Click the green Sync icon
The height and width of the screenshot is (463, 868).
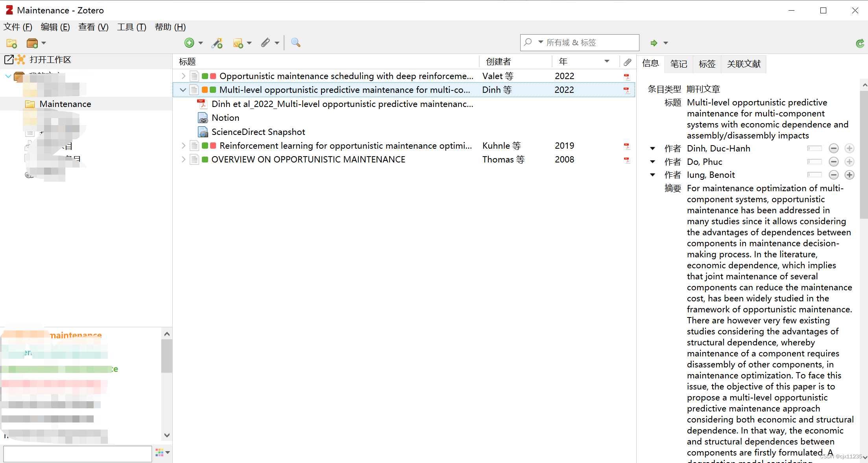click(x=860, y=44)
